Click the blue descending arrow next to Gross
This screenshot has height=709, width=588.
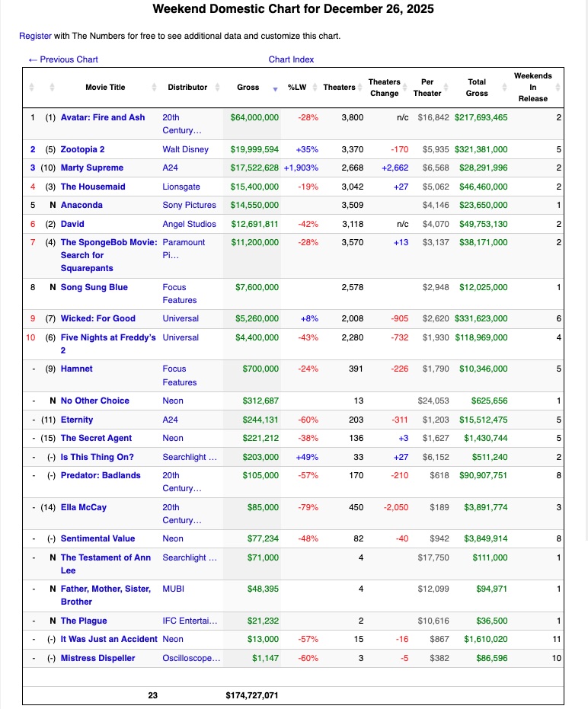[275, 90]
